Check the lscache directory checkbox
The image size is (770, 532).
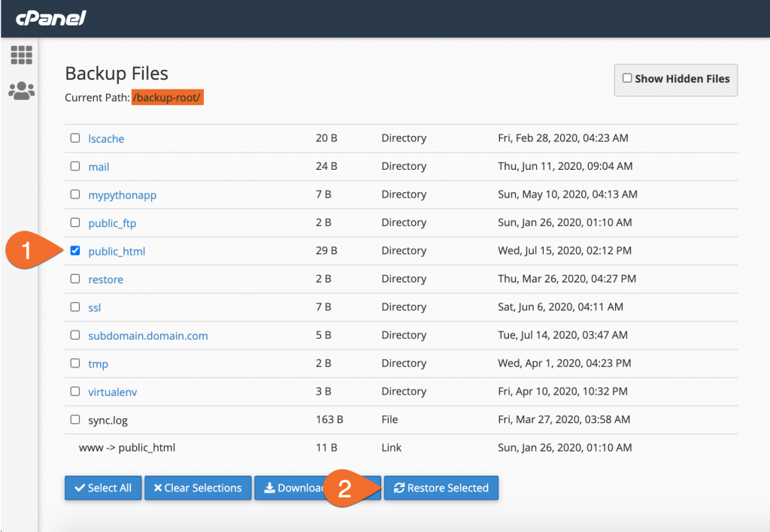(x=75, y=138)
